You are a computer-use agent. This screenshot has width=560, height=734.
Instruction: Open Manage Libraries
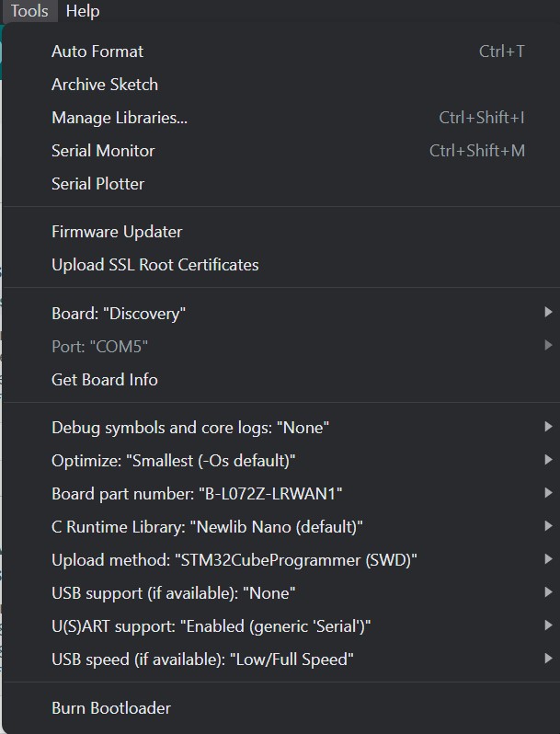point(120,118)
